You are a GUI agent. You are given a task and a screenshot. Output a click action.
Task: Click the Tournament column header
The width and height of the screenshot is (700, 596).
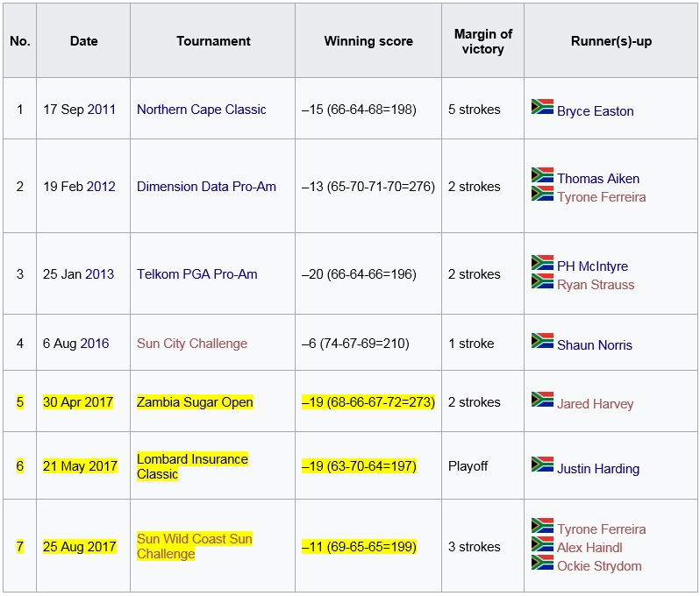pyautogui.click(x=213, y=41)
